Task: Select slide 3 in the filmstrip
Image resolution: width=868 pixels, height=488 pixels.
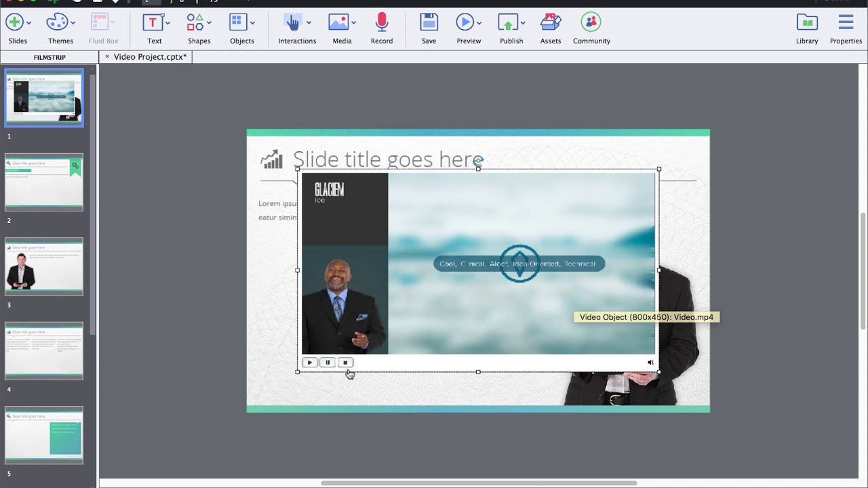Action: (43, 266)
